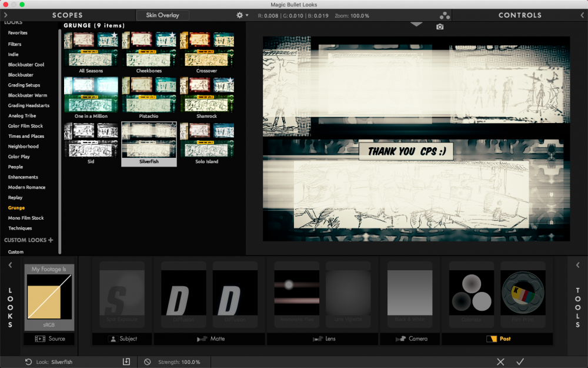This screenshot has height=368, width=588.
Task: Open the My Footage Is sRGB source card
Action: [49, 297]
